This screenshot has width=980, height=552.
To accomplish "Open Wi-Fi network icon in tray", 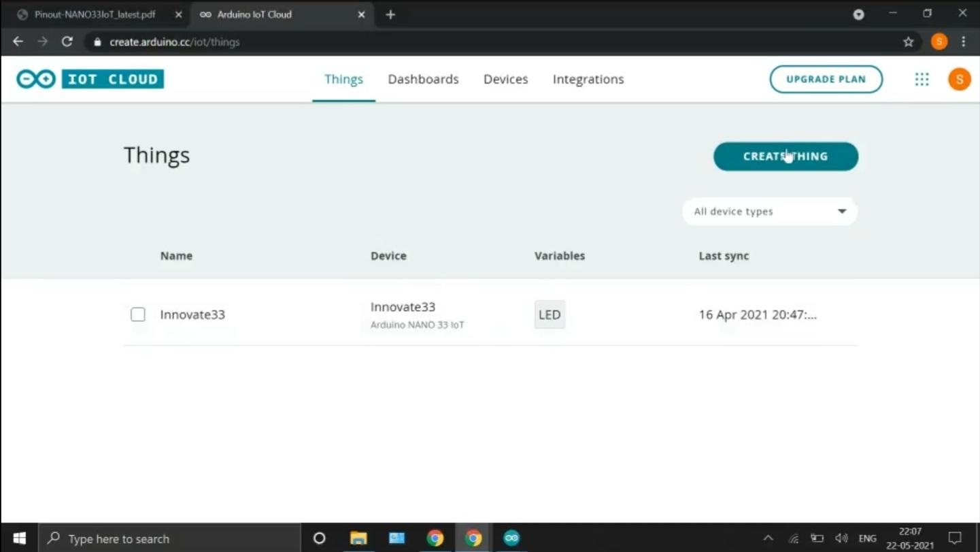I will pyautogui.click(x=793, y=538).
